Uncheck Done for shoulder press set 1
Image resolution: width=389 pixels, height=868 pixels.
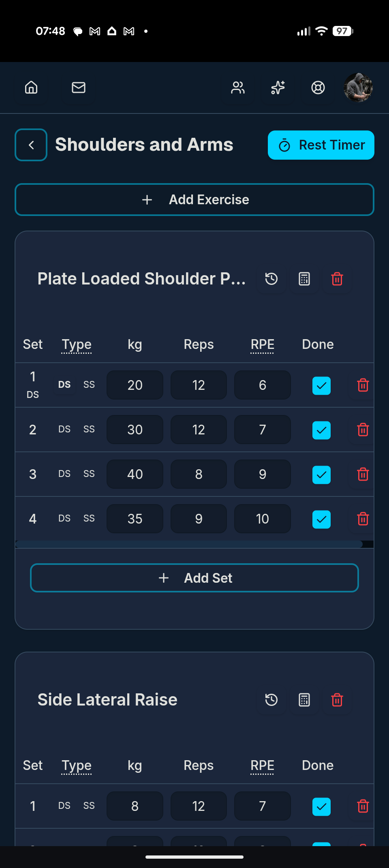coord(321,385)
